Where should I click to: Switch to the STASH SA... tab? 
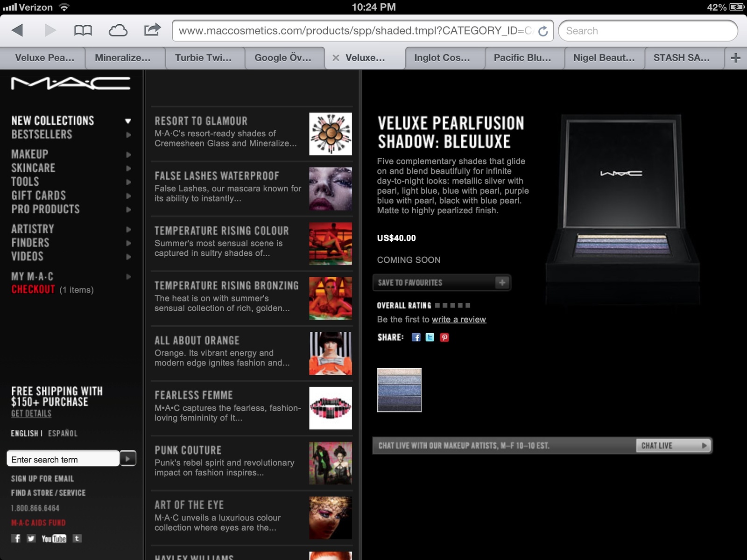pyautogui.click(x=684, y=58)
